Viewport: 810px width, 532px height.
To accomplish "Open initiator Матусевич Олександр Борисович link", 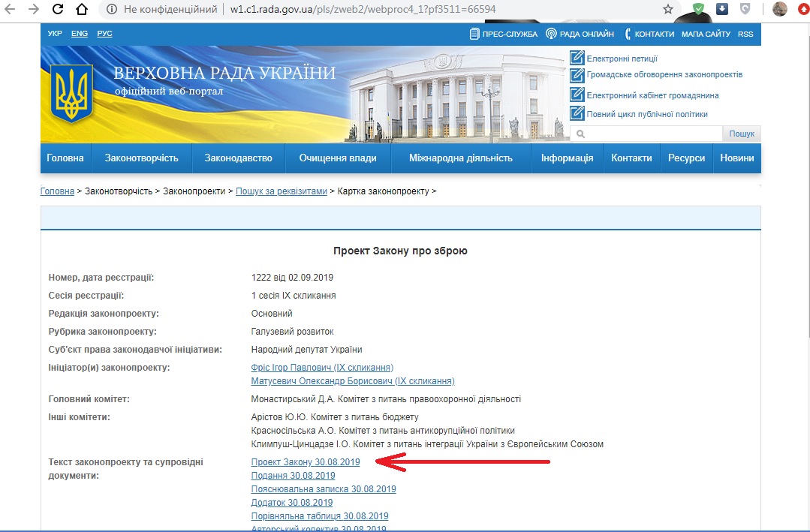I will 353,380.
